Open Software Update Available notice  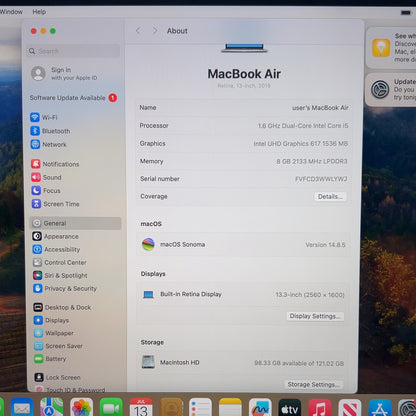(73, 98)
